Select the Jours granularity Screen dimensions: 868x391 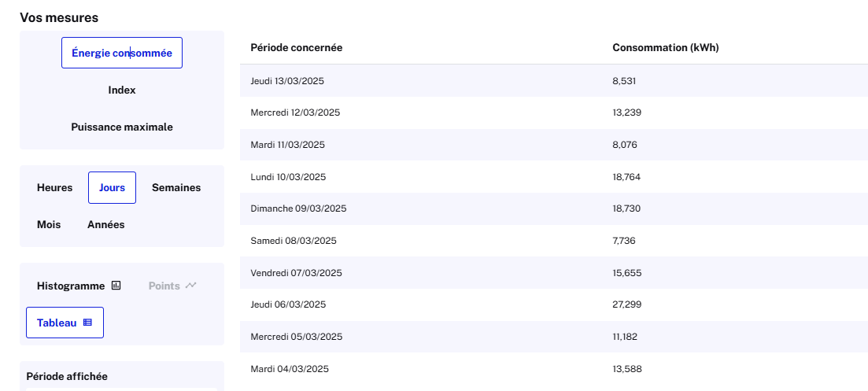pos(112,187)
